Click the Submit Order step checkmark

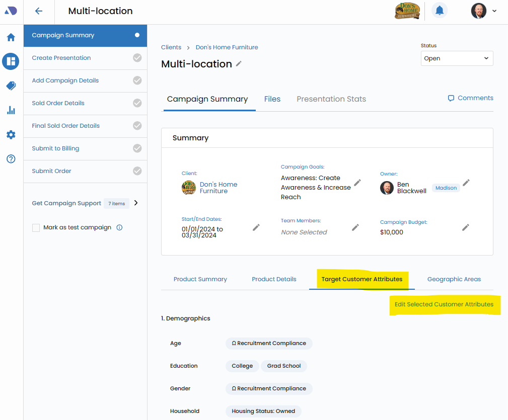pos(137,171)
